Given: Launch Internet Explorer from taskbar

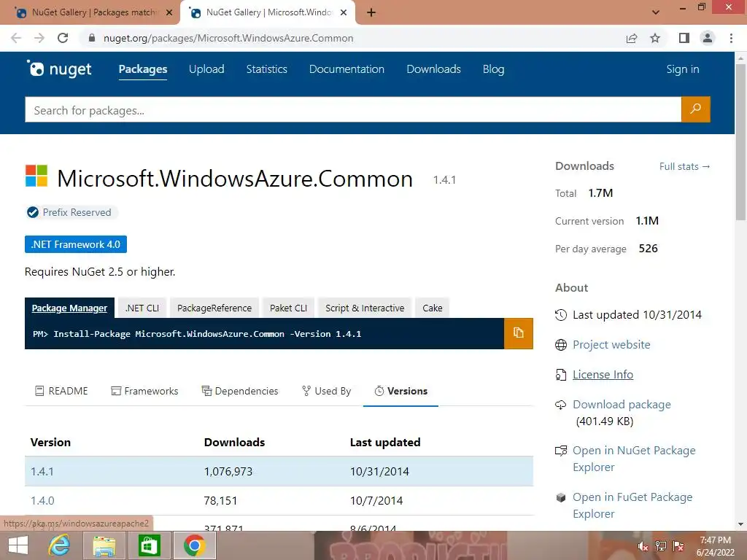Looking at the screenshot, I should [59, 545].
